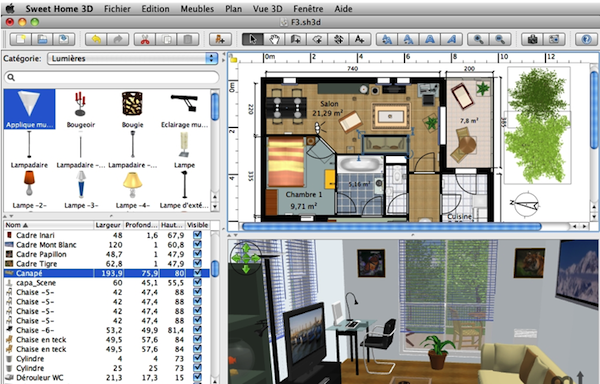
Task: Toggle Visible checkbox for Chaise -6-
Action: 197,330
